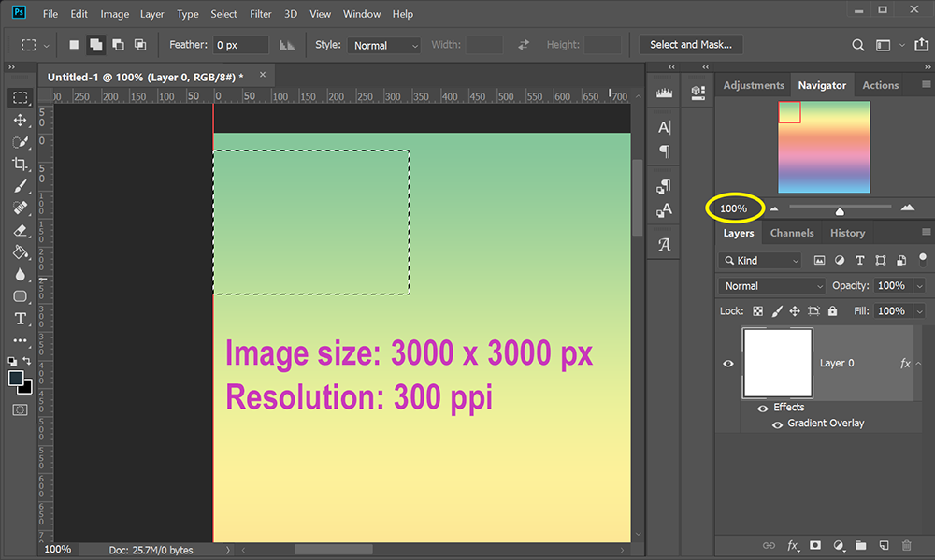
Task: Hide Layer 0 with its eye icon
Action: (x=728, y=363)
